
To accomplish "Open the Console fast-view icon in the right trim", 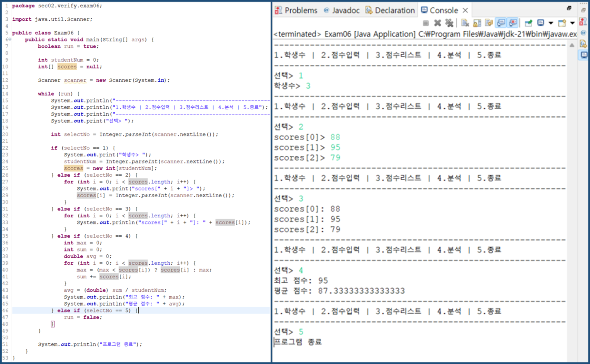I will (583, 55).
